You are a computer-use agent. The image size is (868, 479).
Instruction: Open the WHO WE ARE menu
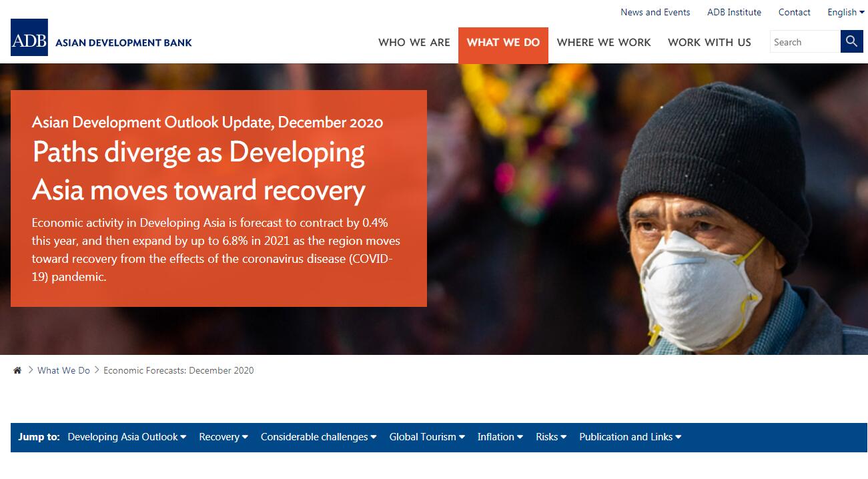coord(414,43)
